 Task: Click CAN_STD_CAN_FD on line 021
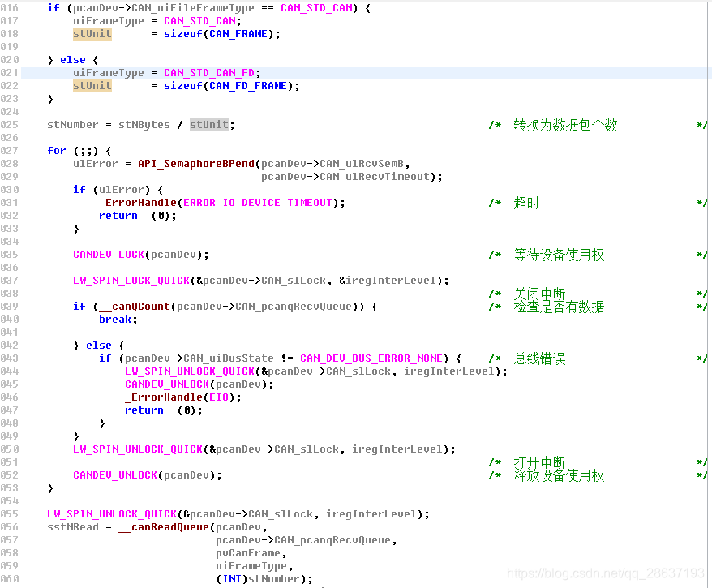coord(209,73)
